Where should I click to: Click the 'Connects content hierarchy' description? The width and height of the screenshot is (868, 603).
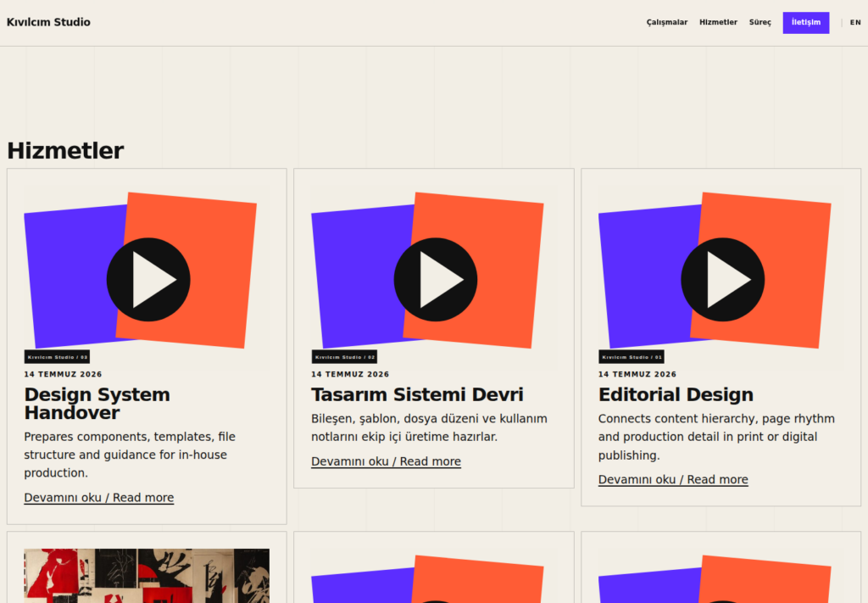tap(716, 437)
